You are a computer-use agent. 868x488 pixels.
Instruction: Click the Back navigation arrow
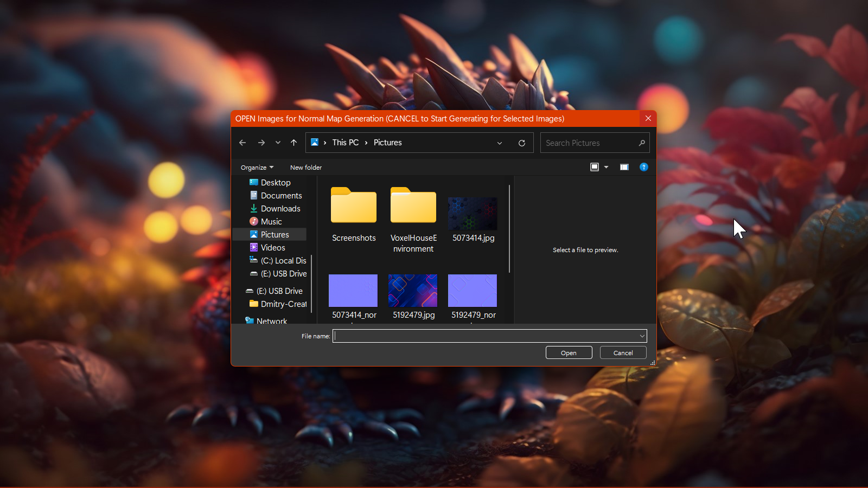242,143
